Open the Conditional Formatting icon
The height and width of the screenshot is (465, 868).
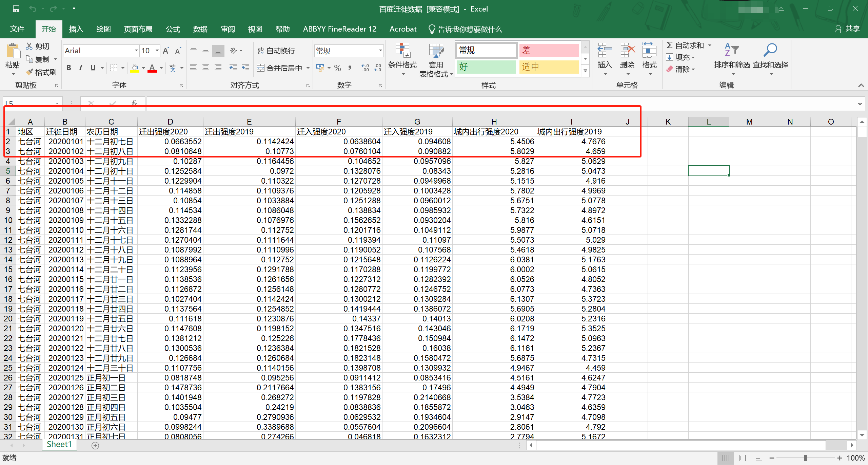tap(402, 51)
